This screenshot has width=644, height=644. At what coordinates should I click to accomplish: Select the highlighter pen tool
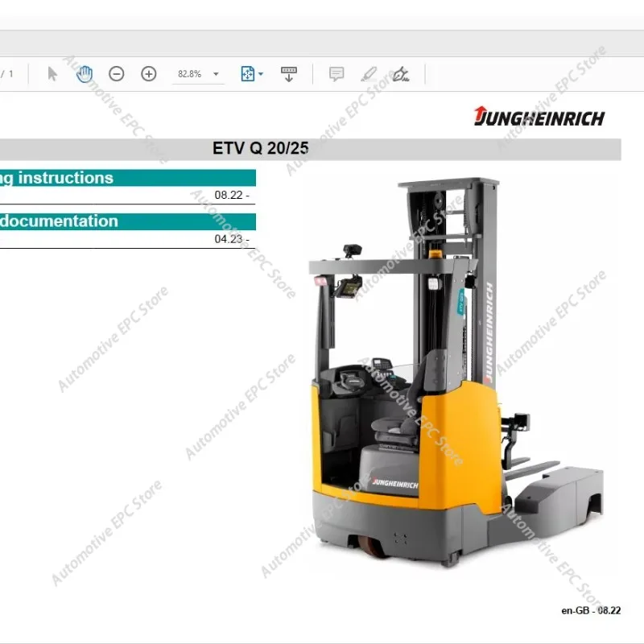tap(369, 74)
